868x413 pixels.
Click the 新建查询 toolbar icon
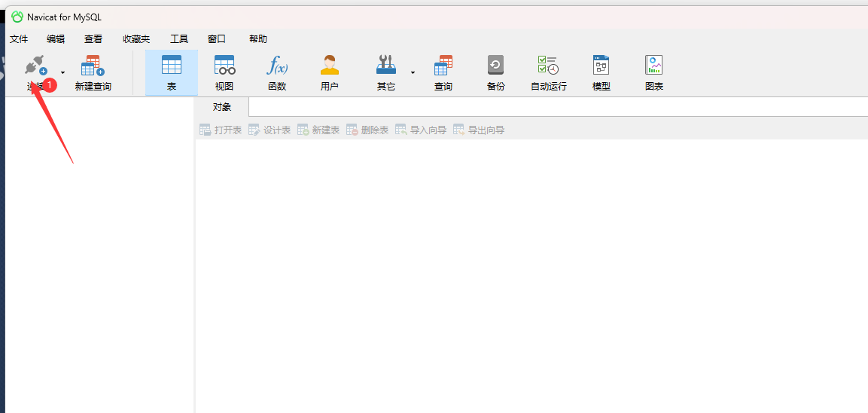93,66
